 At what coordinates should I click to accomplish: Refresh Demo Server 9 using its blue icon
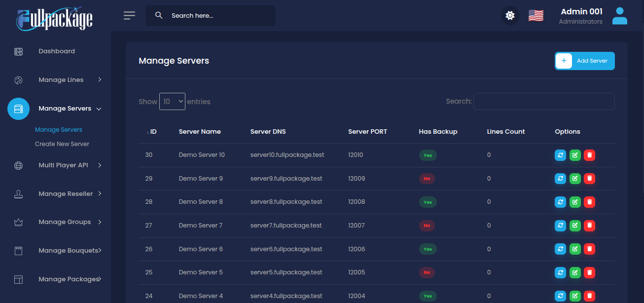click(560, 179)
